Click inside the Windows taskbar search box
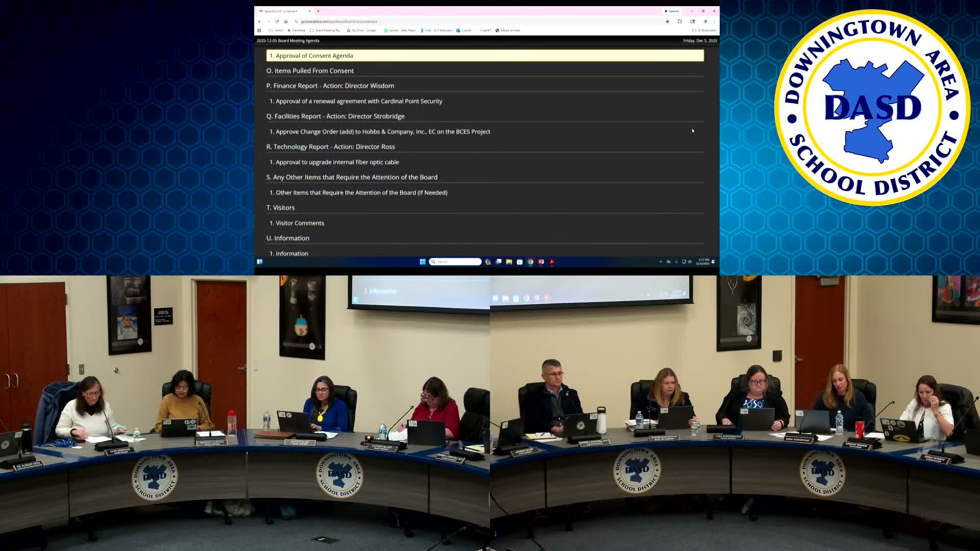The image size is (980, 551). tap(455, 262)
